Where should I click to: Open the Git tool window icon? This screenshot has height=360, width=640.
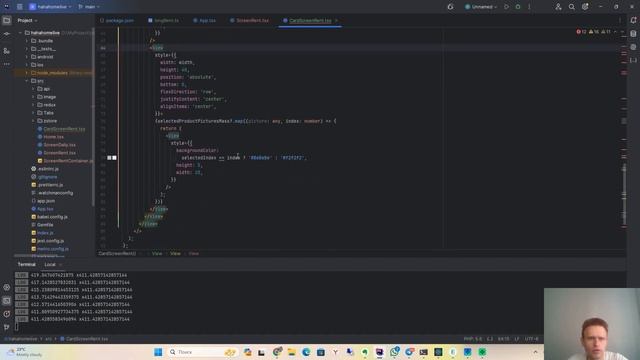pos(7,327)
